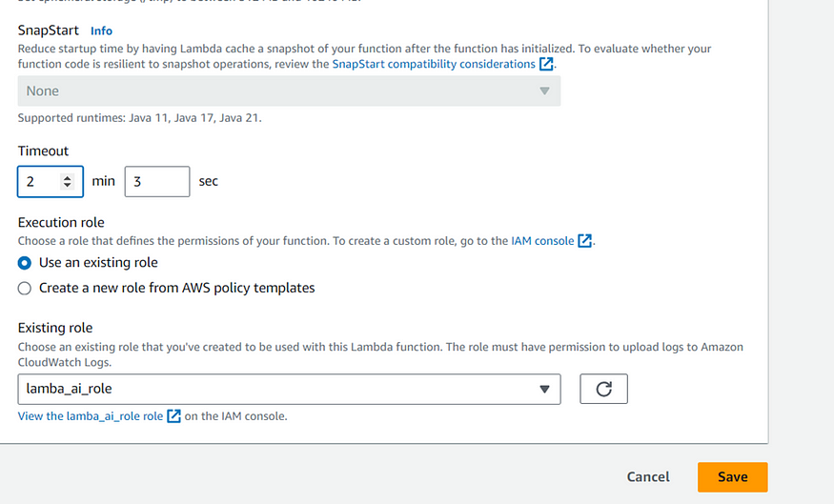
Task: Increase timeout minutes with up stepper arrow
Action: pyautogui.click(x=67, y=177)
